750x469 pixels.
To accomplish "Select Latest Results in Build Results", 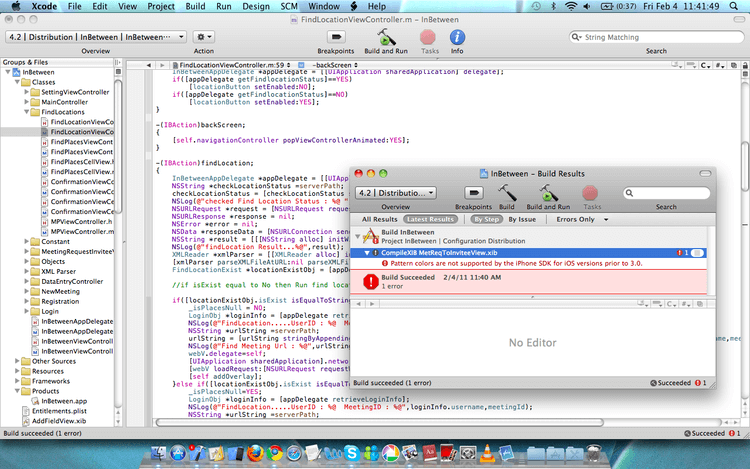I will pyautogui.click(x=430, y=219).
